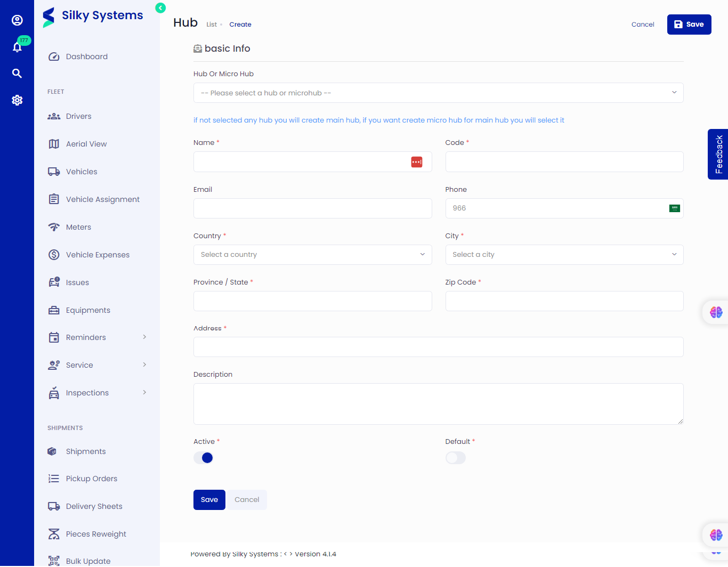728x567 pixels.
Task: Click the top-right Save button
Action: tap(689, 25)
